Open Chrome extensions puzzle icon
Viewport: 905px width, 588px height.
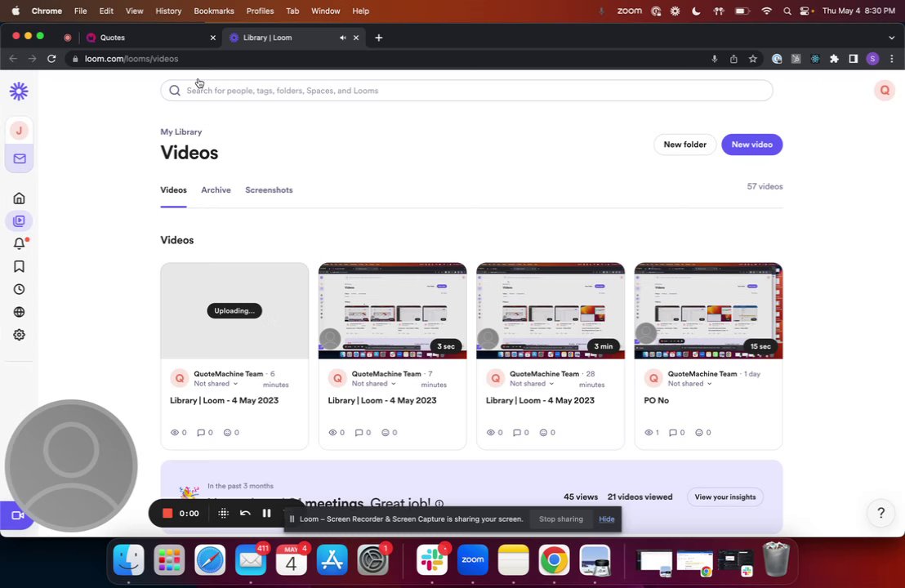834,59
